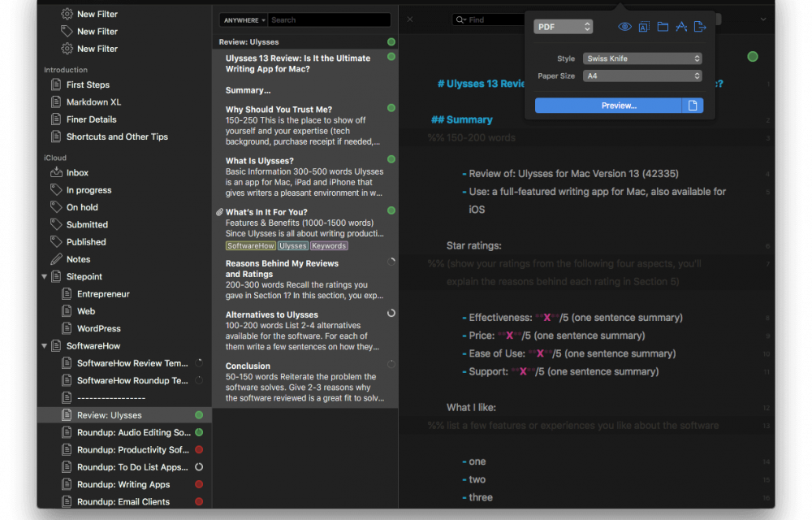Click the editor Find field
This screenshot has height=520, width=812.
(489, 19)
